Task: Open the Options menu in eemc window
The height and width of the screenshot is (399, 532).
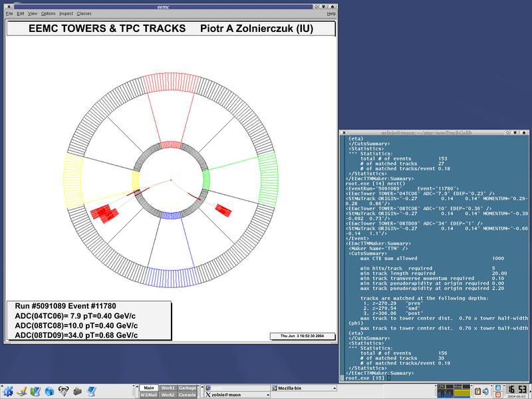Action: point(48,13)
